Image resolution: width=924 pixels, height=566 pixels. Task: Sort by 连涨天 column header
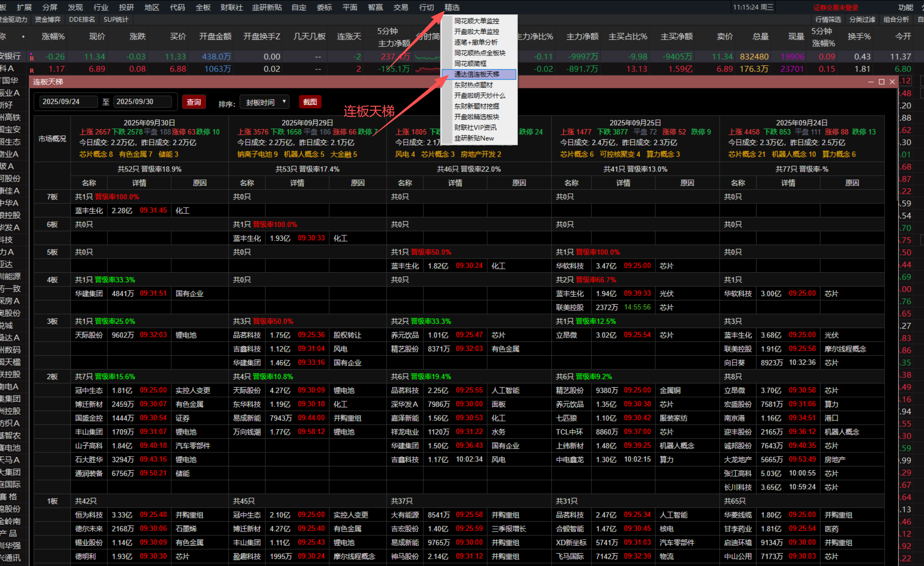[349, 36]
